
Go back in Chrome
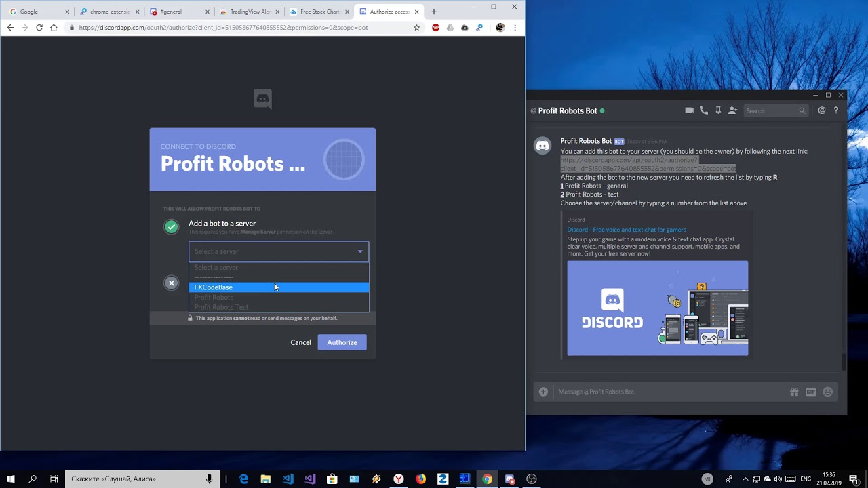pyautogui.click(x=10, y=28)
